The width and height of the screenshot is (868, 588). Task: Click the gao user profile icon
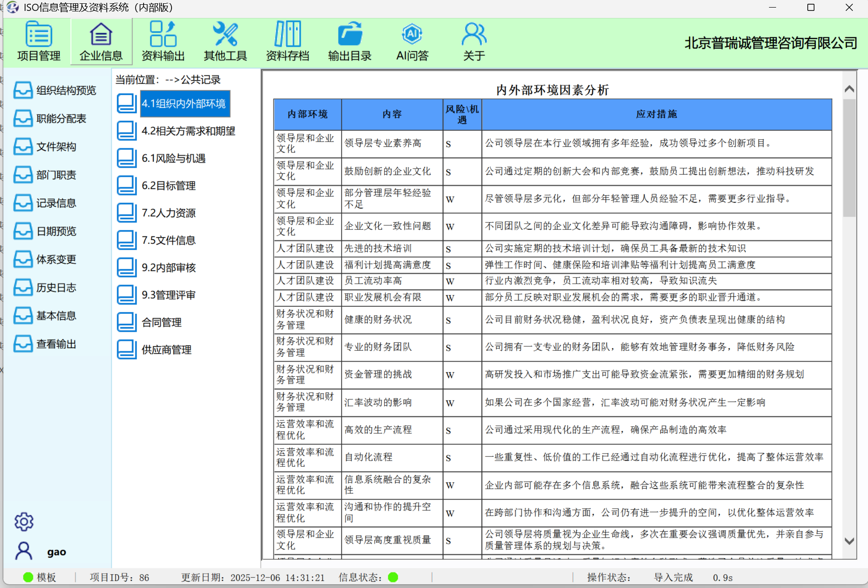tap(24, 552)
